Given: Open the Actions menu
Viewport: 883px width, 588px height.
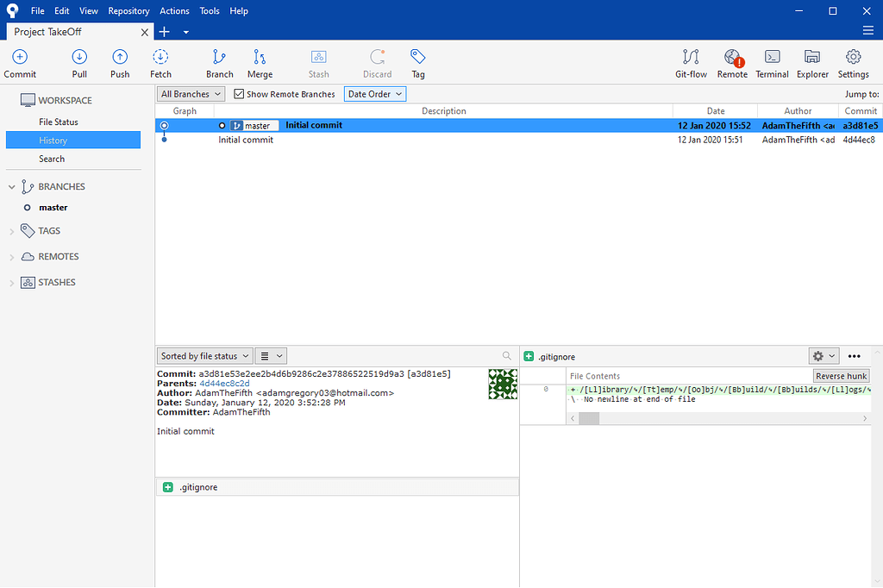Looking at the screenshot, I should click(x=174, y=10).
